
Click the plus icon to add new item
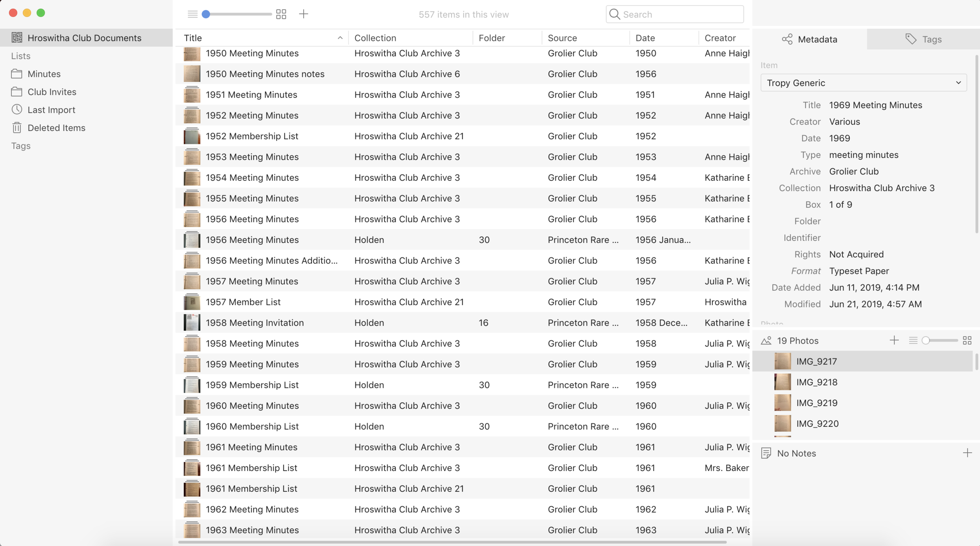pyautogui.click(x=303, y=14)
